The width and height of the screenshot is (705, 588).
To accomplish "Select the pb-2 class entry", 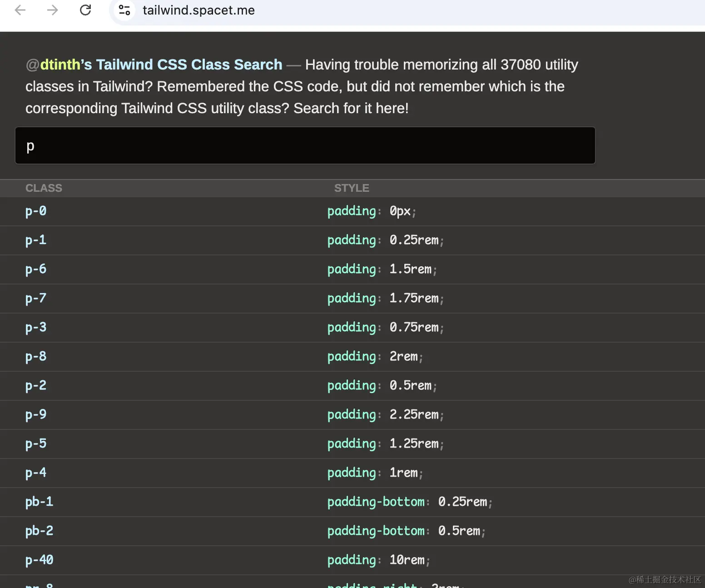I will pos(39,531).
